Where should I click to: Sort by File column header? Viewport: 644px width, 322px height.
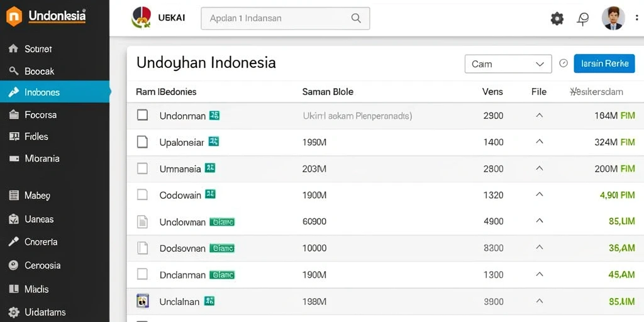[x=539, y=92]
